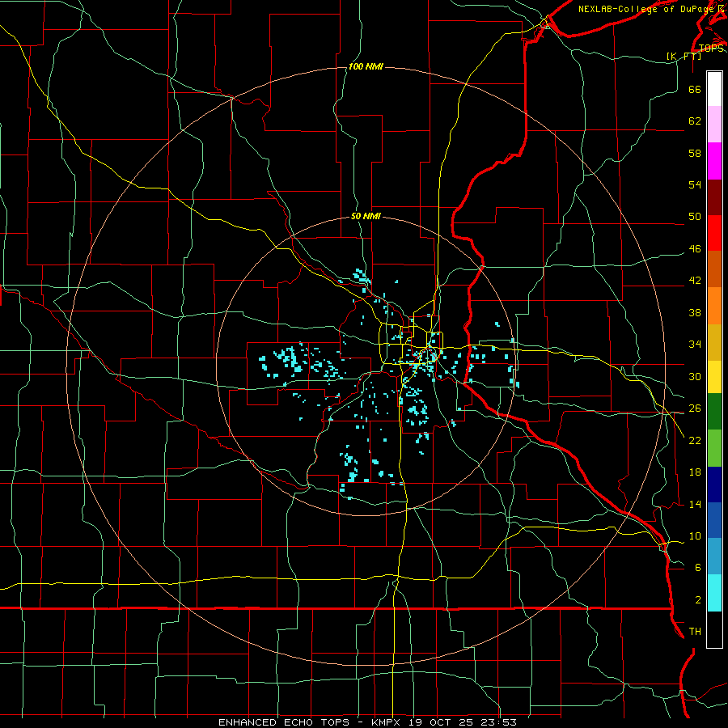Click the 46 legend value
Viewport: 728px width, 728px height.
point(695,249)
